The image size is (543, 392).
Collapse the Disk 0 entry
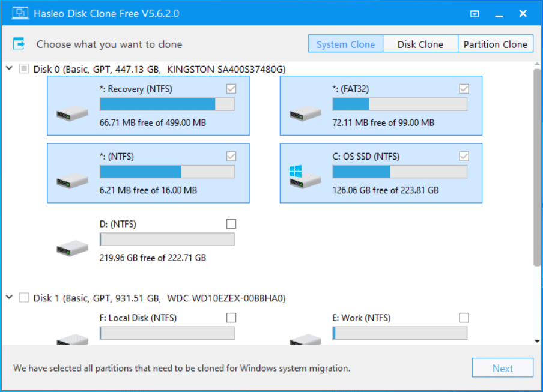tap(9, 68)
